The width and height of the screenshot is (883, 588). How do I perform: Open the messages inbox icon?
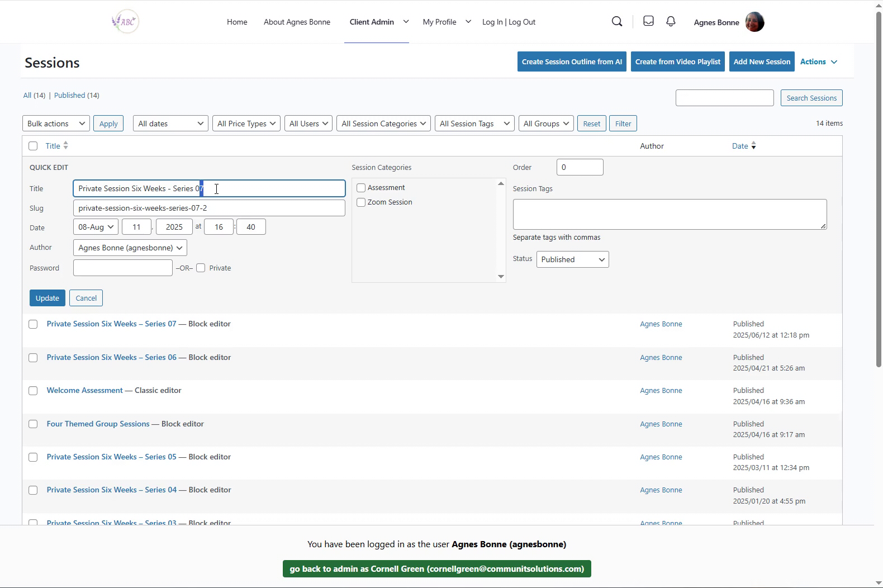coord(648,21)
